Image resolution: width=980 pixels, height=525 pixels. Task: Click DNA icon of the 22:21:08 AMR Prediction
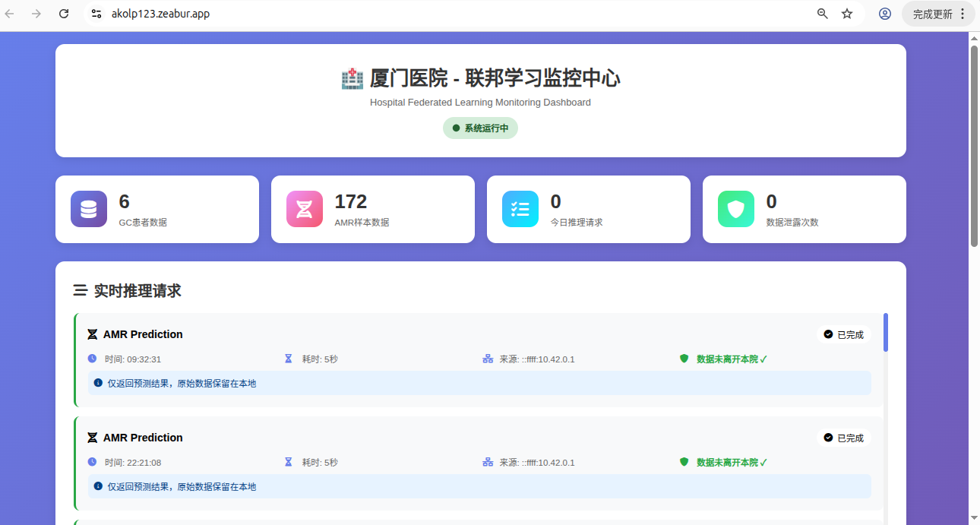point(93,438)
